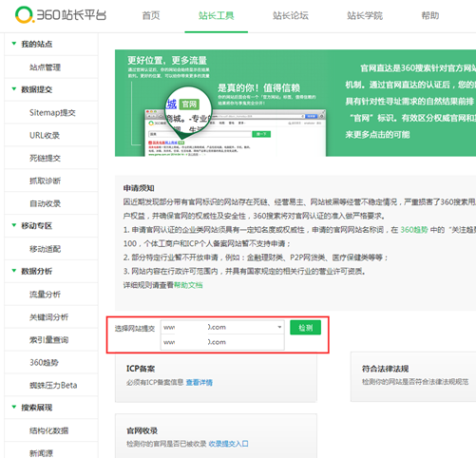This screenshot has height=458, width=476.
Task: Open 360趋势 in sidebar
Action: (44, 362)
